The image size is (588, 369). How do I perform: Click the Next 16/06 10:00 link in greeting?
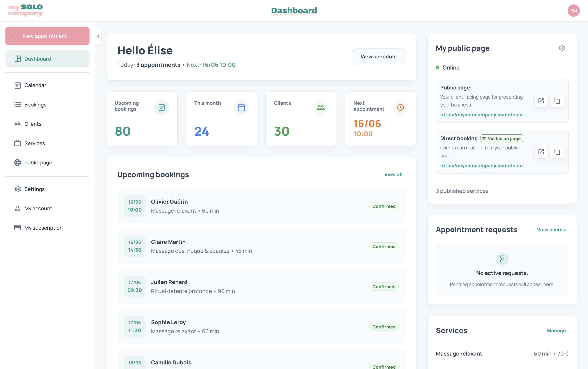pos(219,65)
